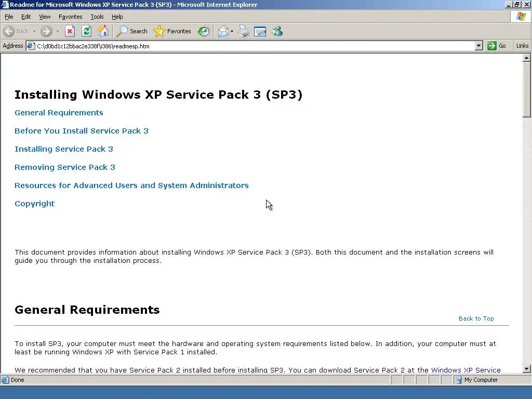Click the vertical scrollbar thumb
Viewport: 532px width, 399px height.
(527, 90)
